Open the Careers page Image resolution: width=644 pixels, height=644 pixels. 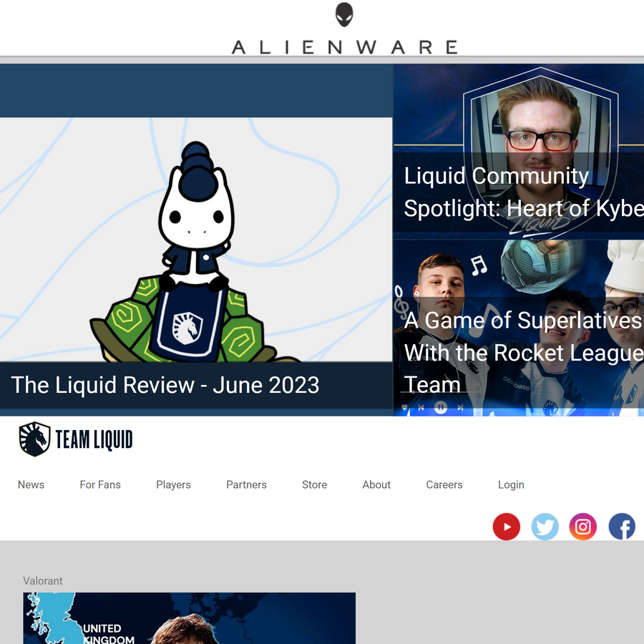[444, 484]
